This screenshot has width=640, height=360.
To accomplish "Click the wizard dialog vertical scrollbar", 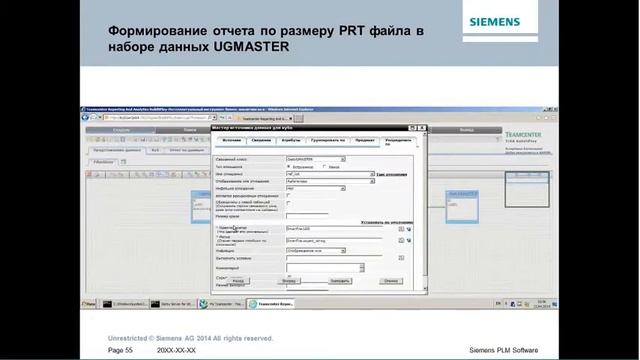I will click(x=425, y=211).
